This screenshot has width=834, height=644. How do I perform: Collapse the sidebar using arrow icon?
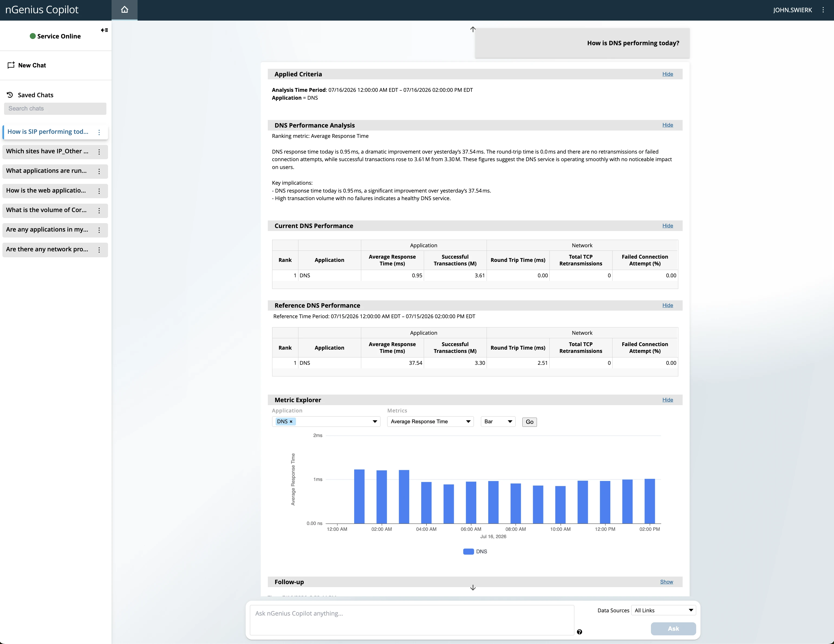click(x=104, y=30)
